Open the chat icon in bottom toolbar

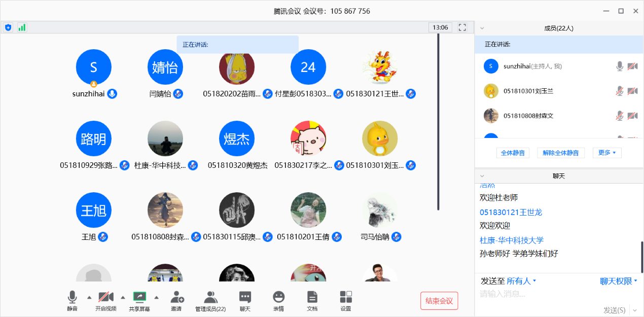click(x=245, y=297)
